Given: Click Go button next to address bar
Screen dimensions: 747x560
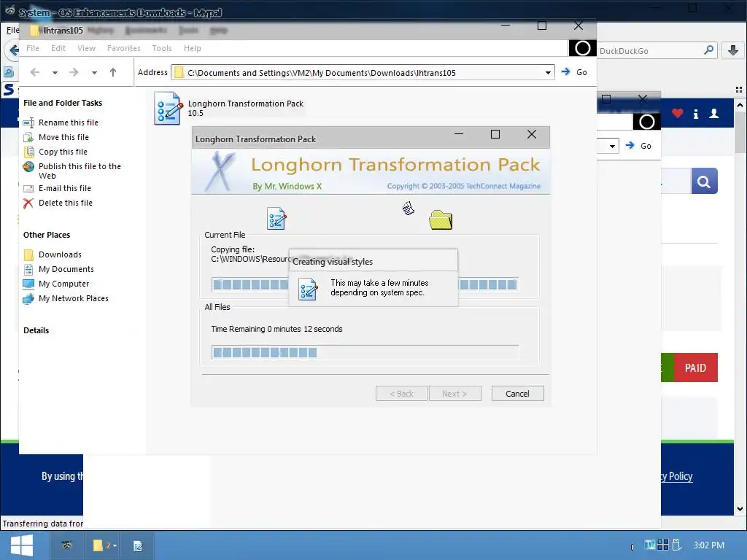Looking at the screenshot, I should tap(574, 72).
